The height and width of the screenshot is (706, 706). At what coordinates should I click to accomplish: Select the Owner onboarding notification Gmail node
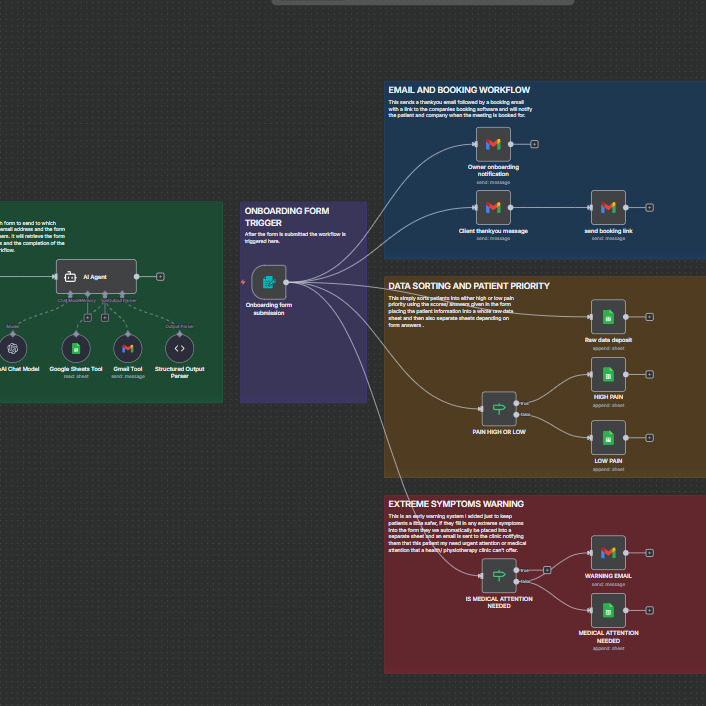pos(493,144)
